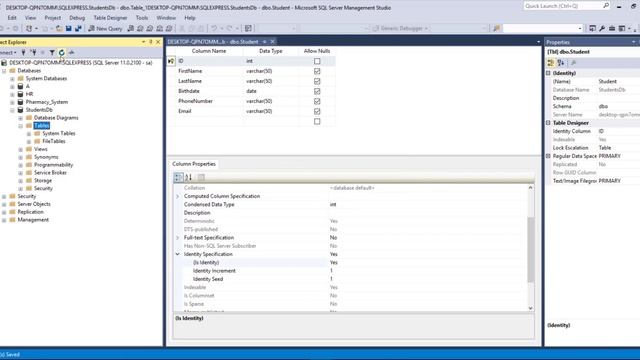Click the Undo arrow in toolbar
The image size is (640, 360).
[x=214, y=29]
